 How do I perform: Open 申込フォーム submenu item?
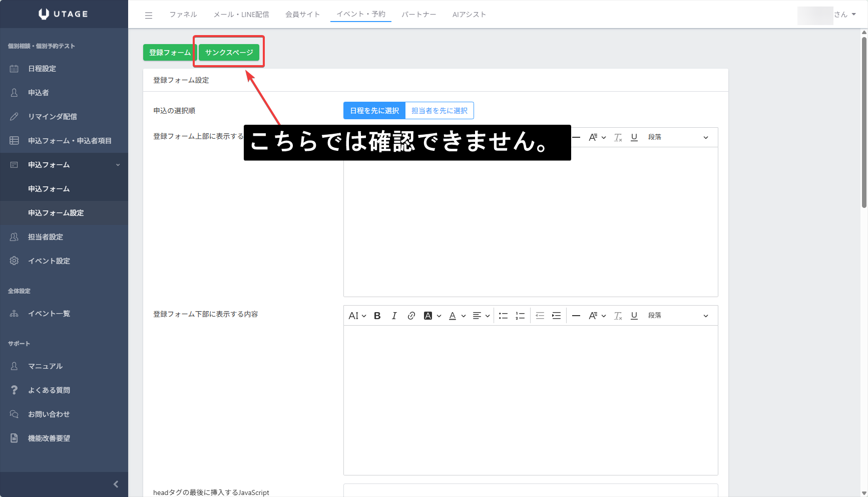tap(64, 189)
